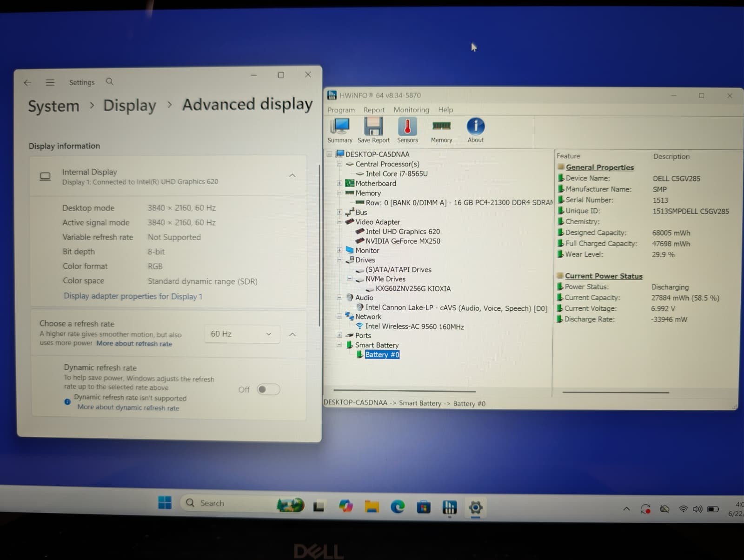The height and width of the screenshot is (560, 744).
Task: Collapse the Smart Battery tree node
Action: (339, 345)
